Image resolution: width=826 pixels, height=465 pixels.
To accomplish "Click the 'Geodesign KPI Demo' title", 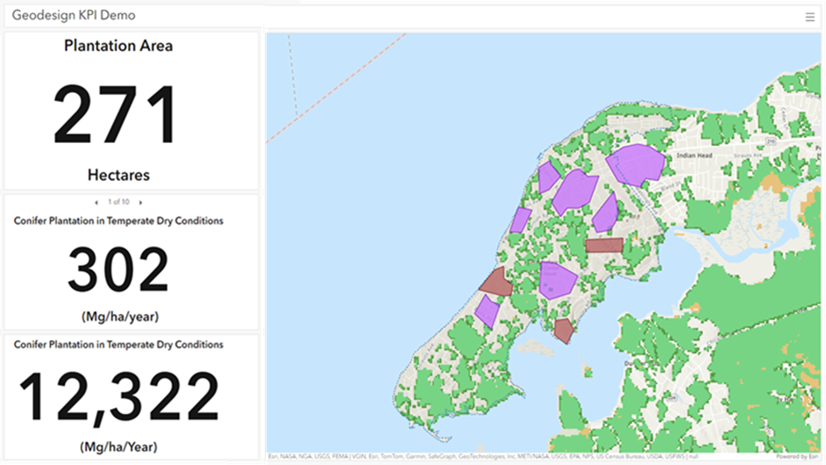I will 74,15.
